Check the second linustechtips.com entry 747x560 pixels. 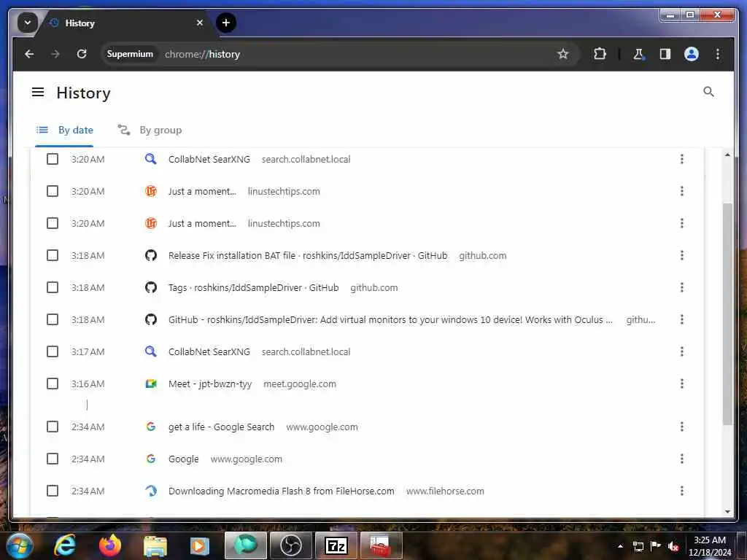[53, 223]
